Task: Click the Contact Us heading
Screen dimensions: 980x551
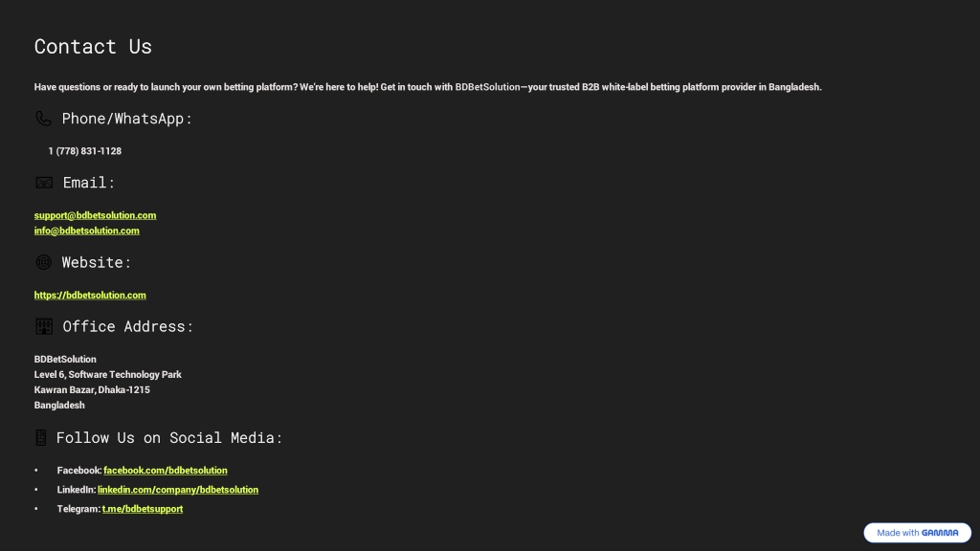Action: click(x=93, y=46)
